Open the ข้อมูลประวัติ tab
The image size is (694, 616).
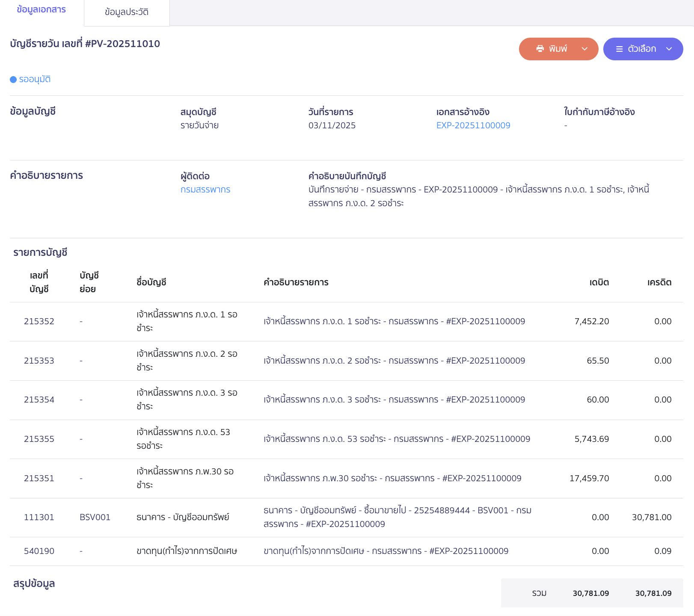127,12
